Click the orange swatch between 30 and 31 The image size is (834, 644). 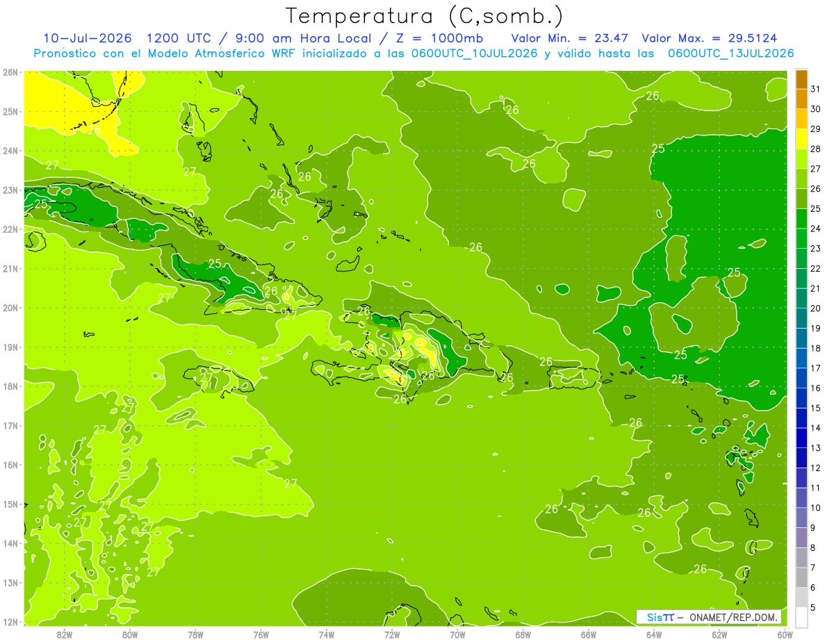[x=801, y=99]
